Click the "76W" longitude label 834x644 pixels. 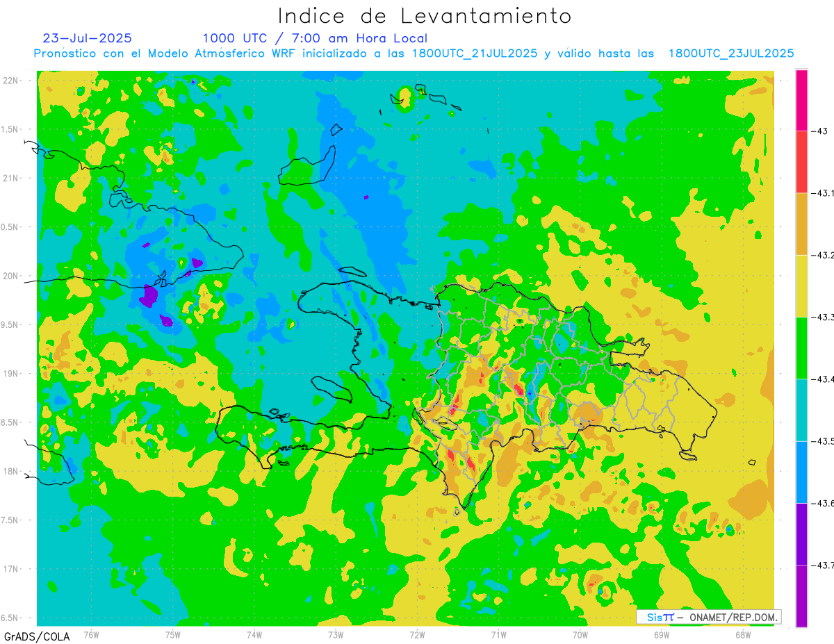coord(91,634)
